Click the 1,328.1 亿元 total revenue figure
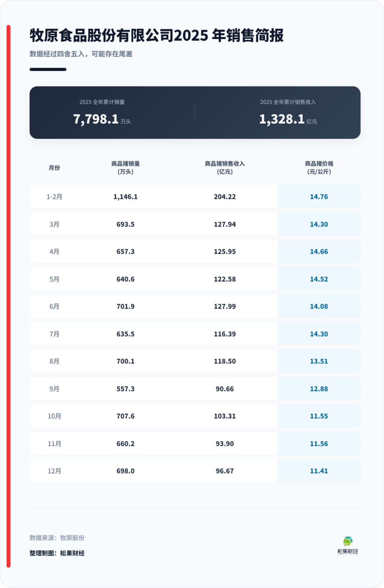The width and height of the screenshot is (384, 588). tap(288, 119)
